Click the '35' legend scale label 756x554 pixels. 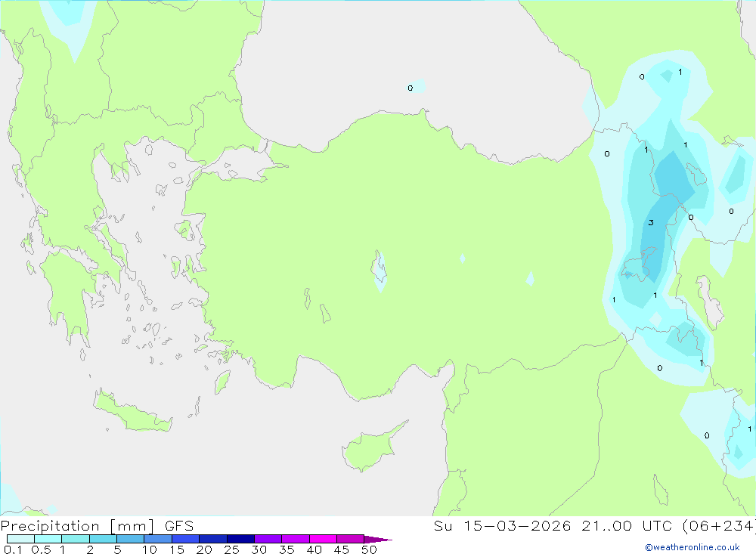pos(287,549)
